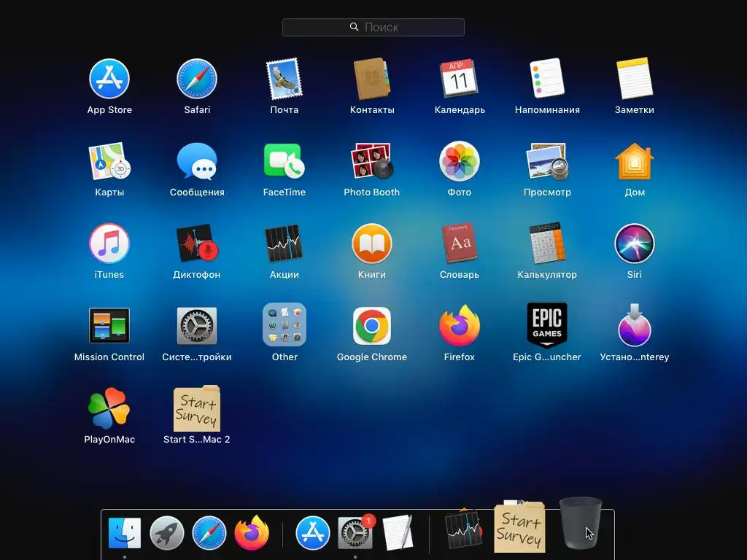Open Акции stocks app in grid
Screen dimensions: 747x560
coord(284,244)
